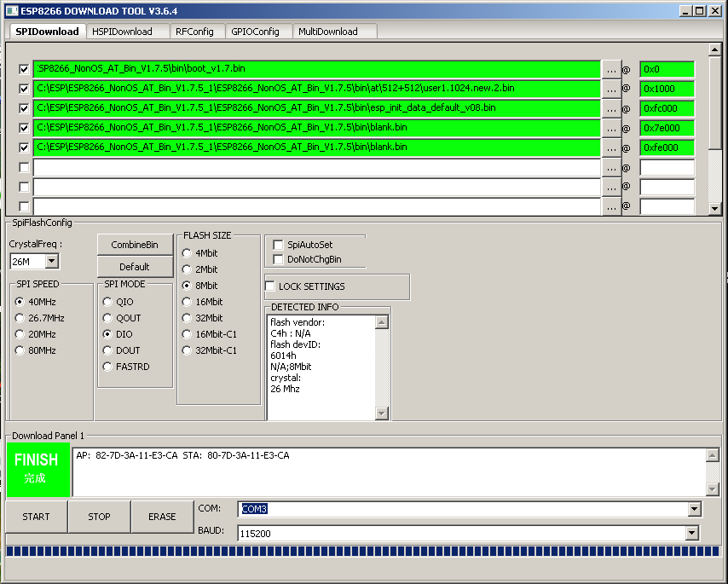This screenshot has width=728, height=584.
Task: Click browse button for boot_v1.7.bin row
Action: tap(611, 69)
